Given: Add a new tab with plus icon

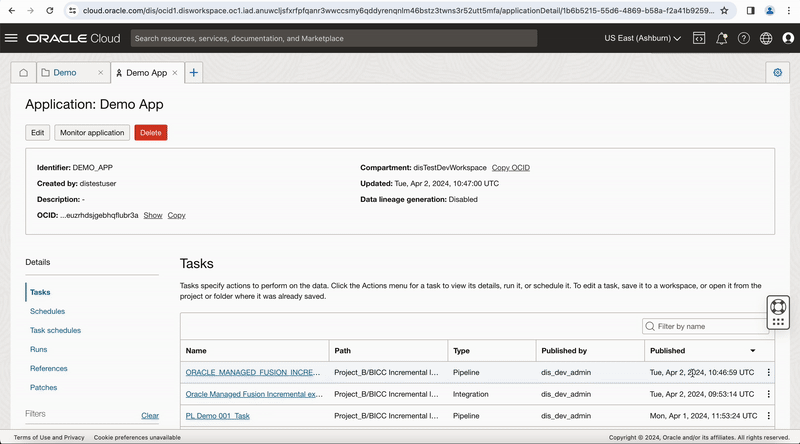Looking at the screenshot, I should [193, 72].
